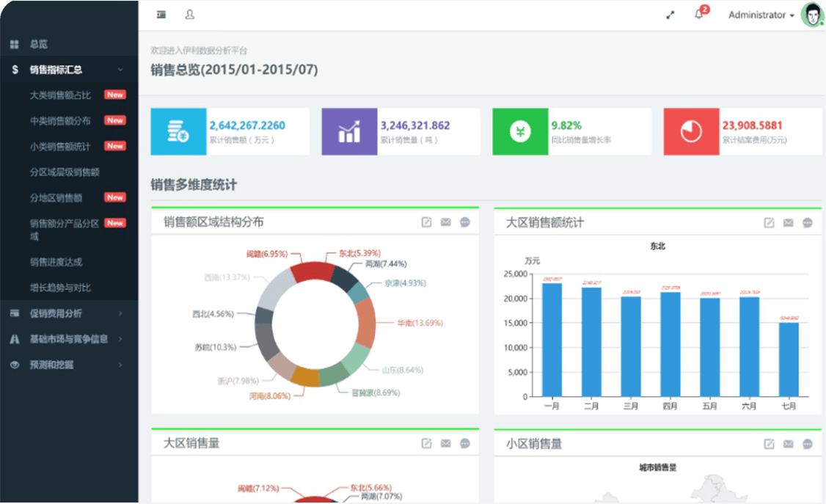Click the card icon beside 促销费用分析
Screen dimensions: 826x504
pos(15,313)
